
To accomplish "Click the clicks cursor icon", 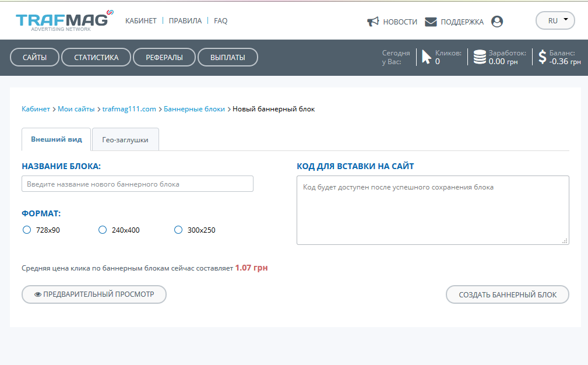I will click(x=427, y=57).
